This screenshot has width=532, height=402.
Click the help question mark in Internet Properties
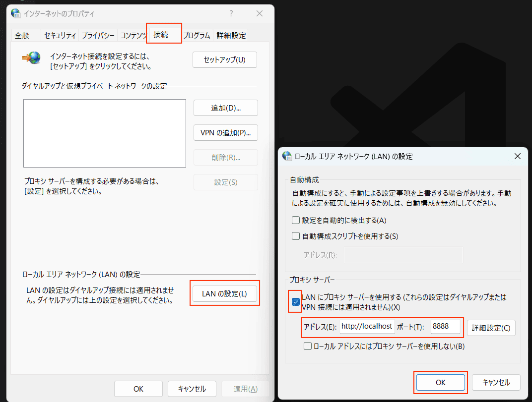(x=231, y=13)
